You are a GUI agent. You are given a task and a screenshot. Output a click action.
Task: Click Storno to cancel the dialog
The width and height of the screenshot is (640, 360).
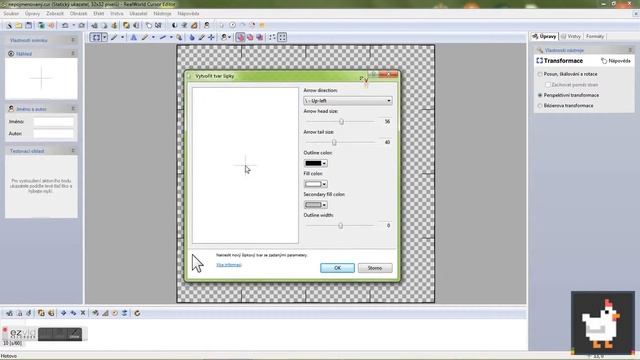click(375, 268)
